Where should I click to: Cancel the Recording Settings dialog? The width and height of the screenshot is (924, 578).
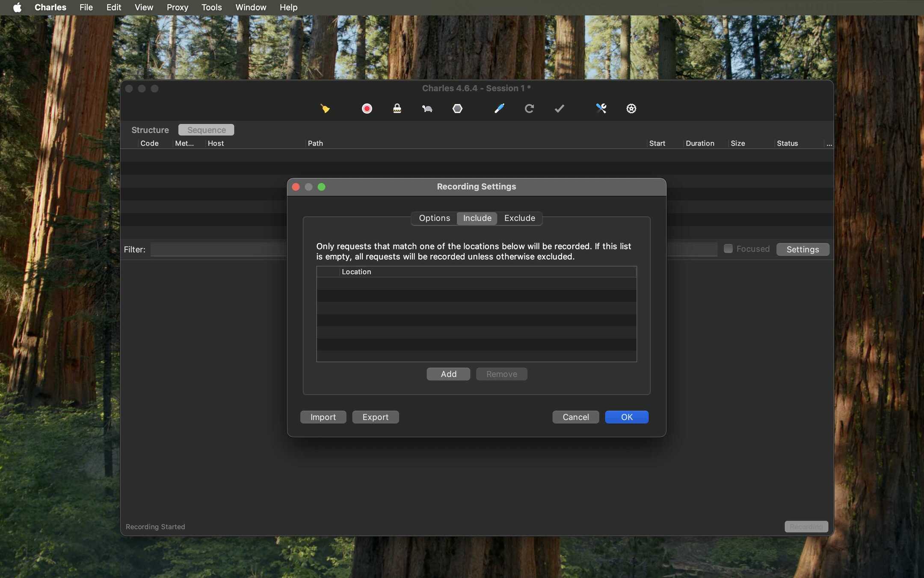pos(575,417)
